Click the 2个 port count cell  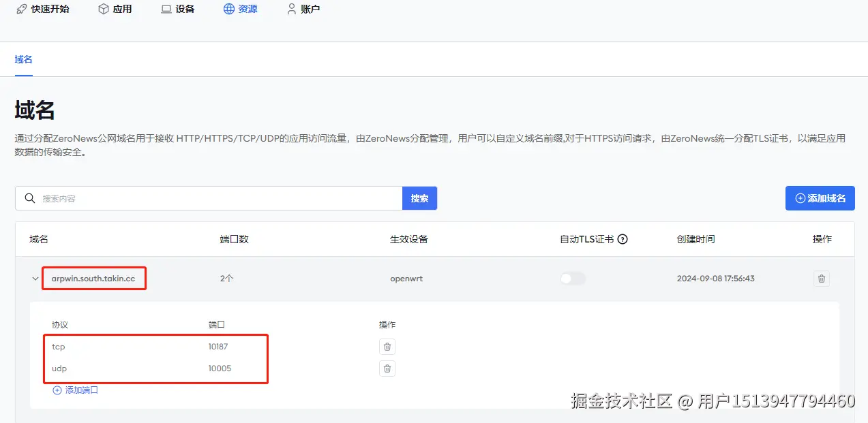(x=226, y=279)
